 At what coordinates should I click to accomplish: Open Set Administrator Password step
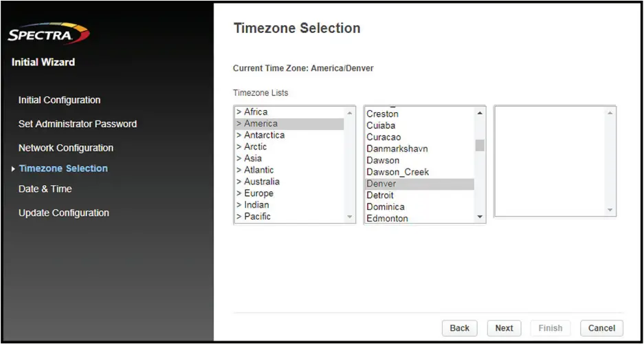pos(78,124)
